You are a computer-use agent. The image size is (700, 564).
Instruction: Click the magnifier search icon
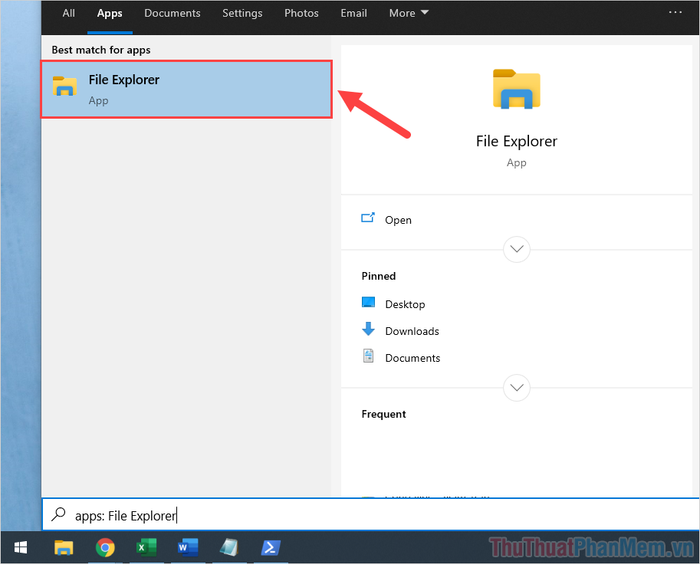pos(58,514)
